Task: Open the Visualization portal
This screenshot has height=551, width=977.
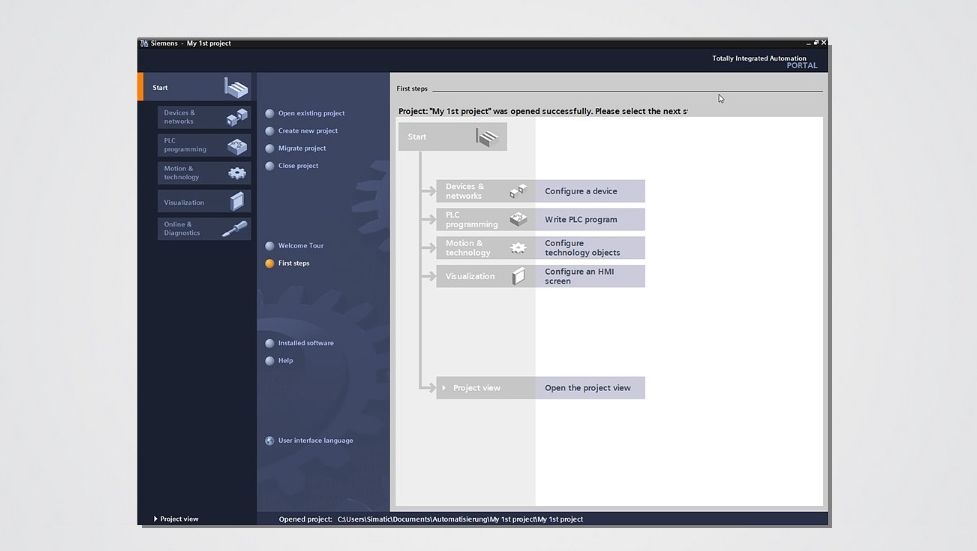Action: pyautogui.click(x=204, y=202)
